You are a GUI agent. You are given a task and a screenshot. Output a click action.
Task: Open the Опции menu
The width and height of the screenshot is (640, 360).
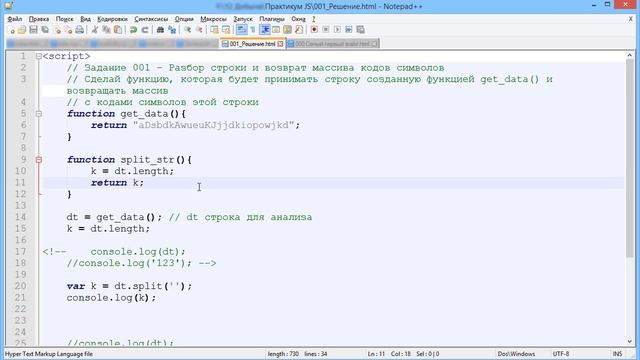coord(184,19)
